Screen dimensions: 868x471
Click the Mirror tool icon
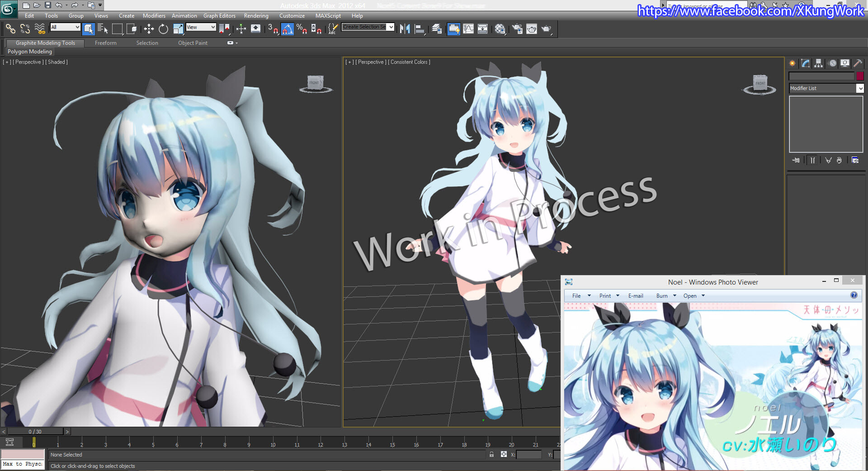tap(405, 29)
